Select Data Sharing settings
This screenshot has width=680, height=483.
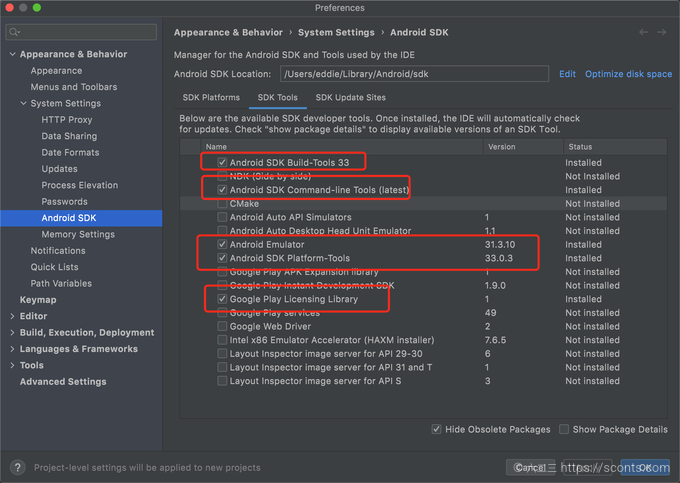(x=69, y=136)
